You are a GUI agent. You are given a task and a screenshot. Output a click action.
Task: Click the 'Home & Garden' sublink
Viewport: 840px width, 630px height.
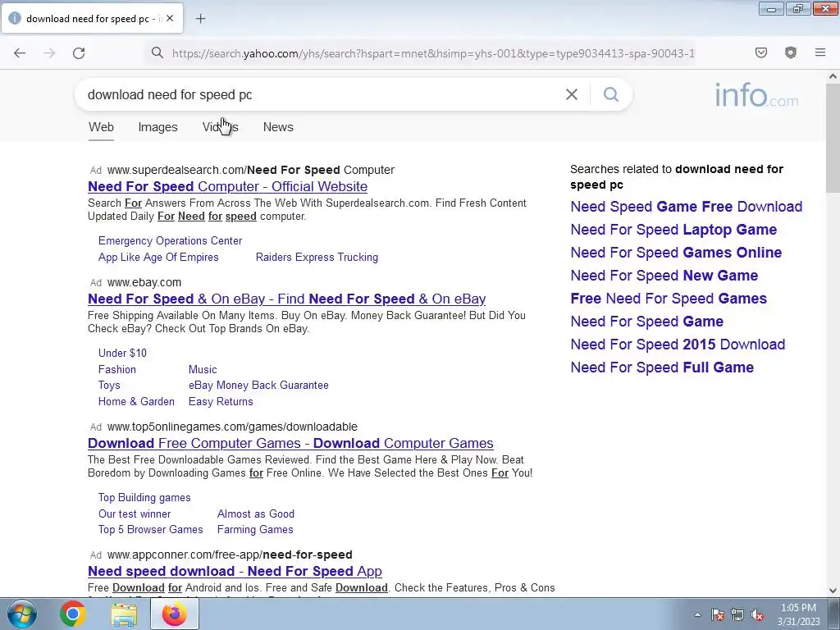[x=136, y=401]
